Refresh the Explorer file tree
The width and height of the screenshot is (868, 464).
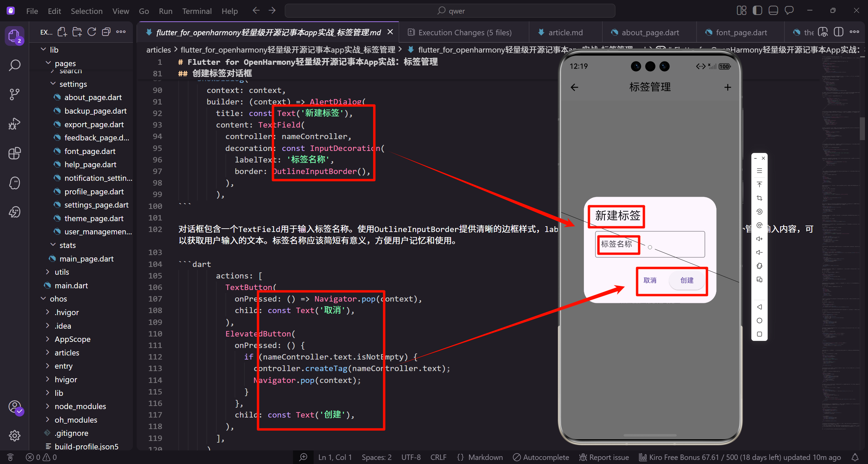[92, 32]
